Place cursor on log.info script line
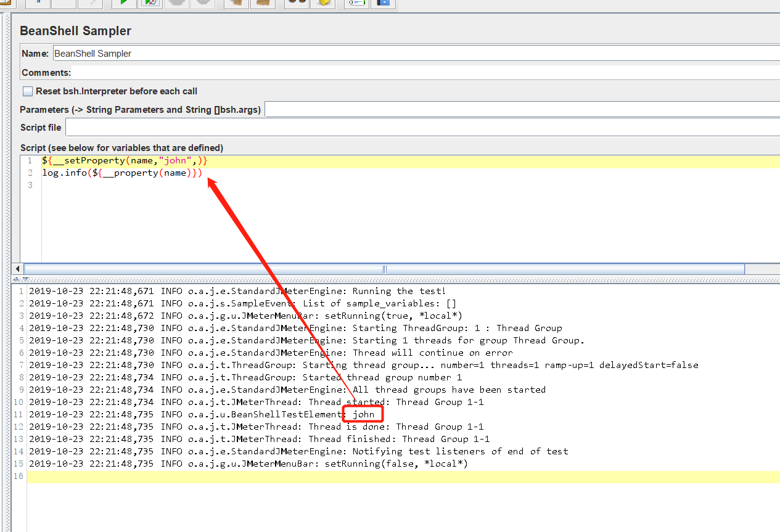780x532 pixels. pyautogui.click(x=122, y=173)
